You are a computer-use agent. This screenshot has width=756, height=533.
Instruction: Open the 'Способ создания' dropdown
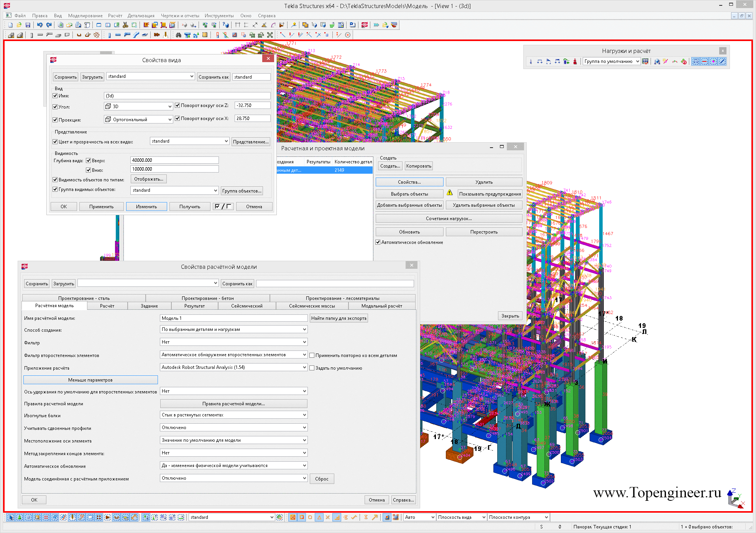[x=233, y=329]
